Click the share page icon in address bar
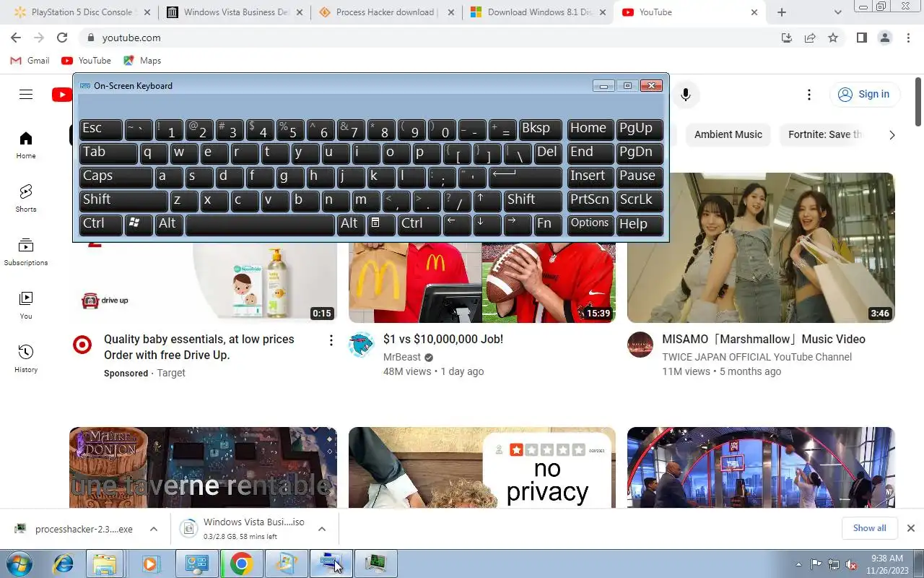Viewport: 924px width, 578px height. [x=810, y=38]
